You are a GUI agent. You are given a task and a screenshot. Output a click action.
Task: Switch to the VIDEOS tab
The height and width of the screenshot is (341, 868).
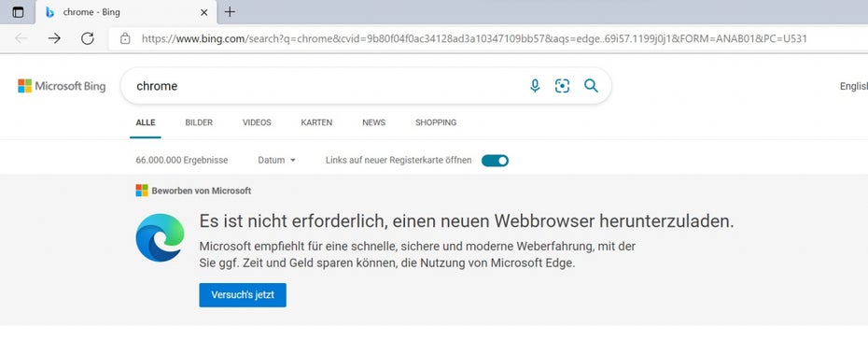click(257, 122)
